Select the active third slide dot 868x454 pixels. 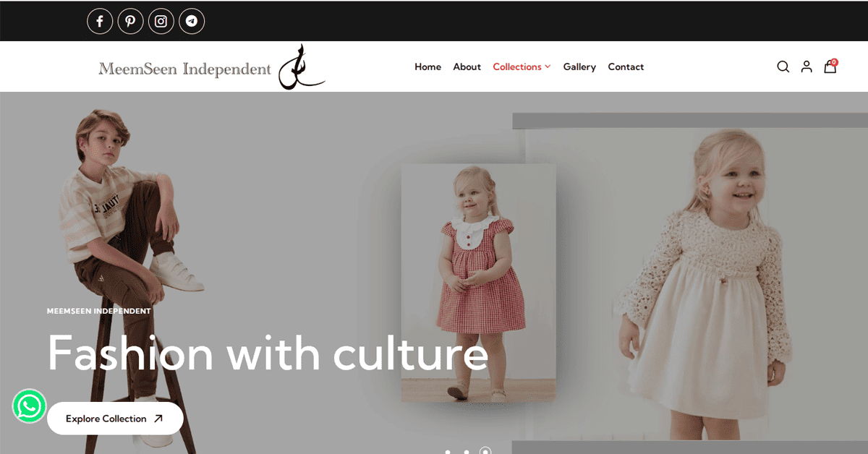485,450
